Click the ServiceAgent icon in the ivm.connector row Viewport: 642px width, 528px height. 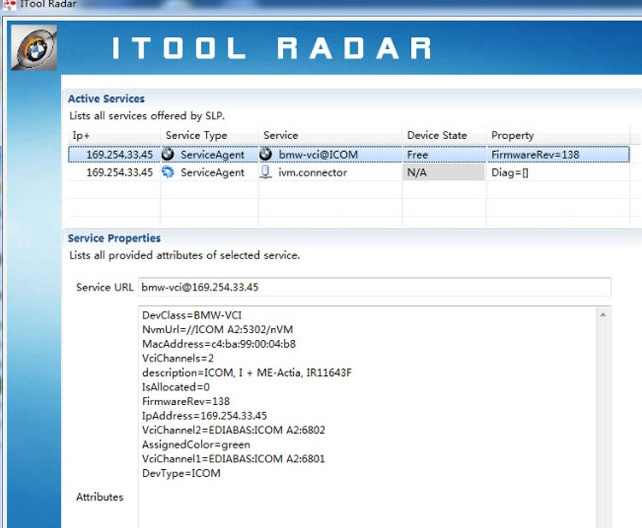coord(168,172)
